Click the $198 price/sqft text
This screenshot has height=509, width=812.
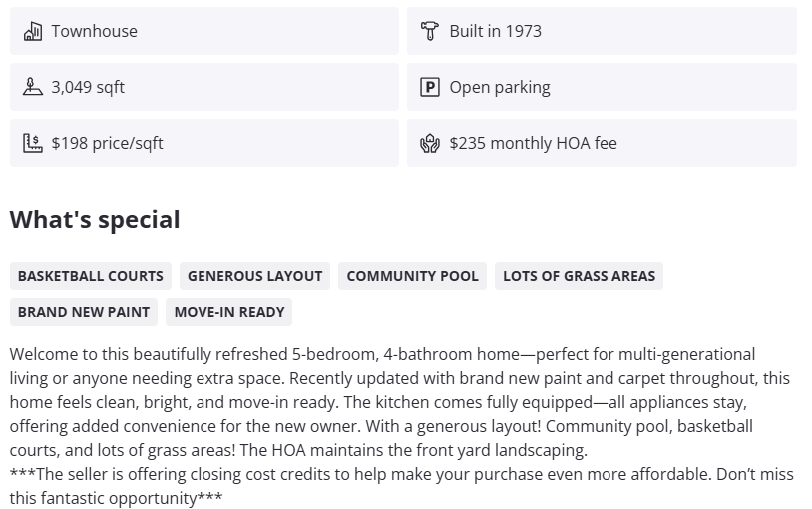[107, 143]
